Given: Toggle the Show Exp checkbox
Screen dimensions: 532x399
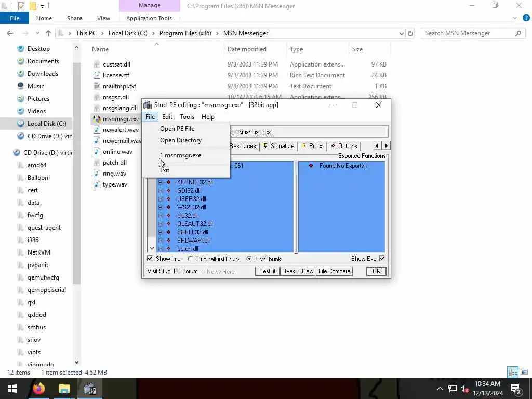Looking at the screenshot, I should point(382,259).
